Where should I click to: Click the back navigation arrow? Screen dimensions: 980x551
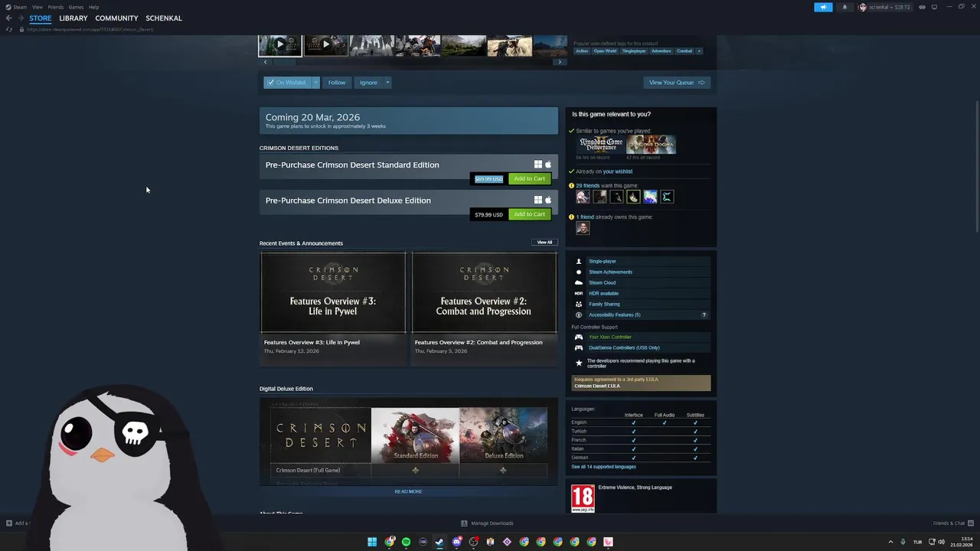pyautogui.click(x=8, y=18)
